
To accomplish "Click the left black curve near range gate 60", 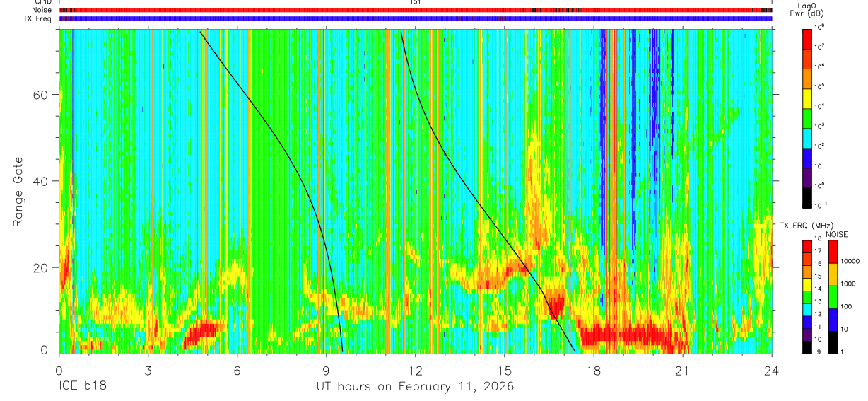I will (244, 95).
